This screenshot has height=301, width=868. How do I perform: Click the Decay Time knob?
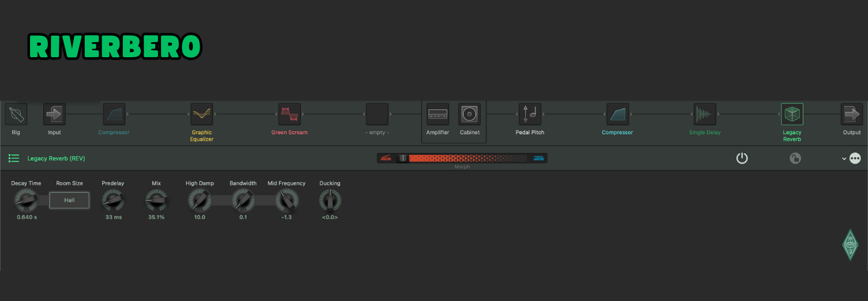pyautogui.click(x=25, y=201)
